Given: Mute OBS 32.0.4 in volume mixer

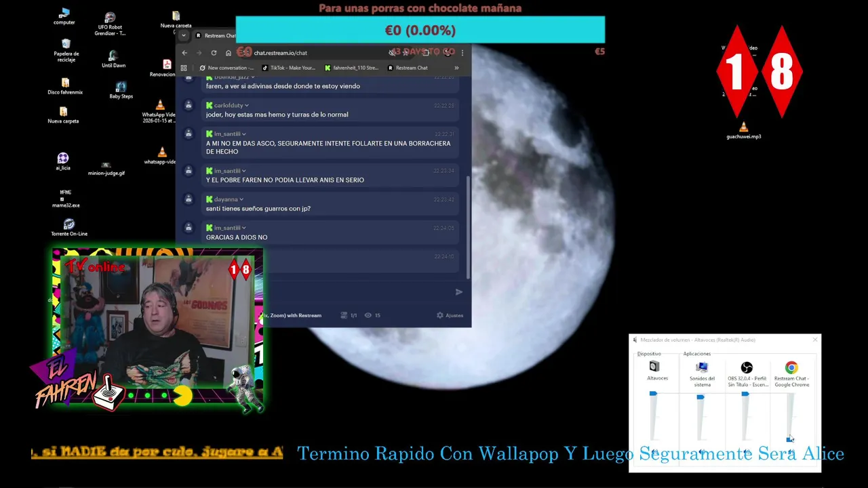Looking at the screenshot, I should pyautogui.click(x=747, y=452).
